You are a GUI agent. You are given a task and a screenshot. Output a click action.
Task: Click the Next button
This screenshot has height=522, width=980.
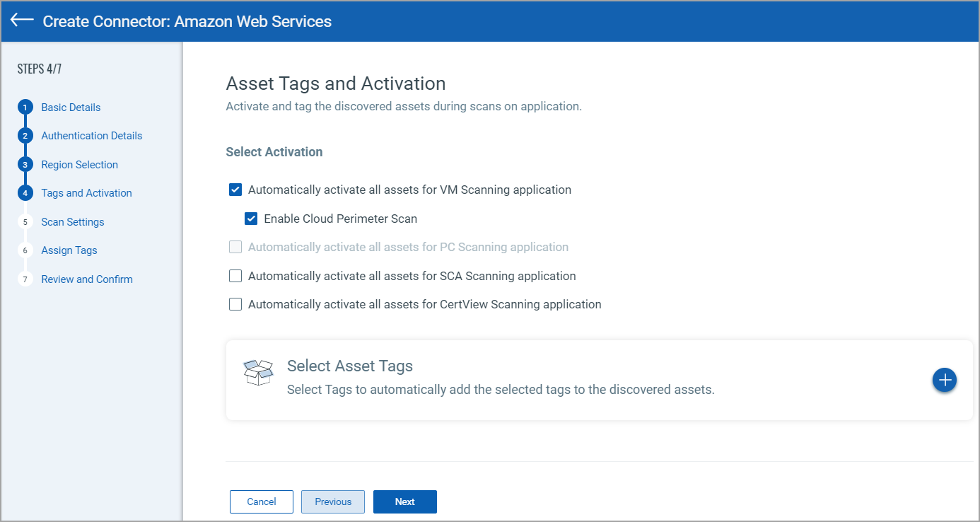click(x=404, y=501)
